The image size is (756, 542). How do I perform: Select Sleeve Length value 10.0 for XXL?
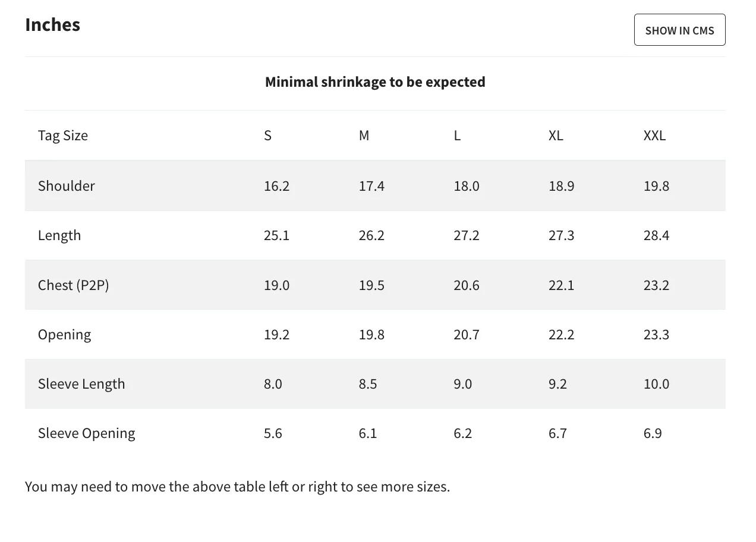(x=656, y=384)
